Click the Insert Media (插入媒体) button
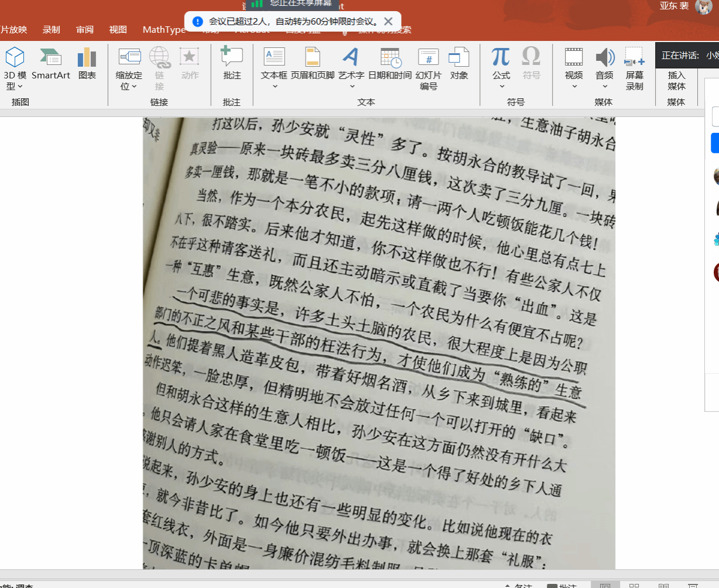719x588 pixels. click(676, 80)
